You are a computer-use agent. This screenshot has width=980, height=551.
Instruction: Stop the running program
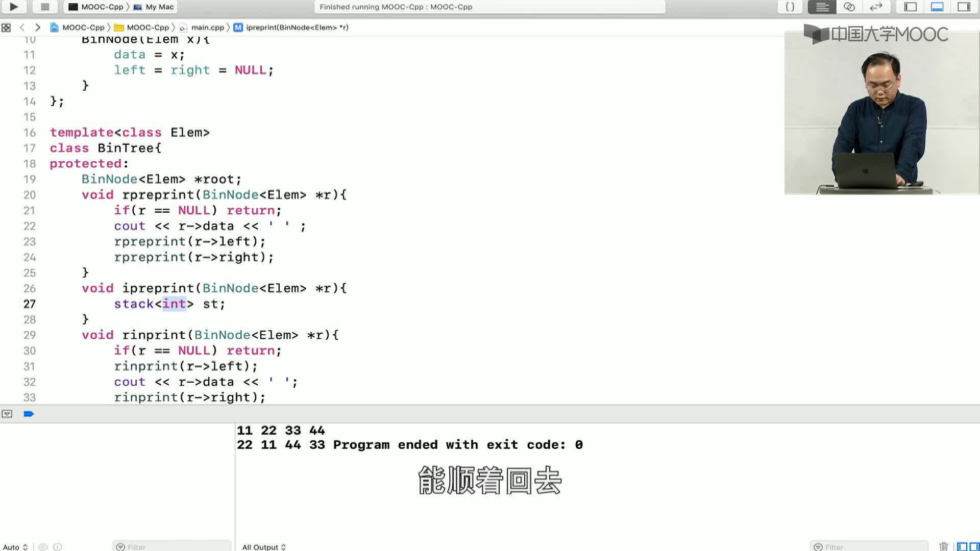point(45,7)
